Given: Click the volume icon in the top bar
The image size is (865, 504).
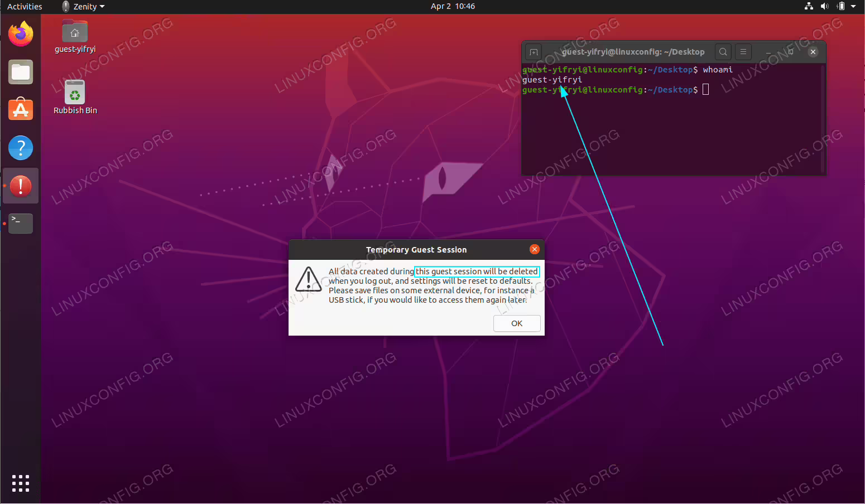Looking at the screenshot, I should 825,6.
